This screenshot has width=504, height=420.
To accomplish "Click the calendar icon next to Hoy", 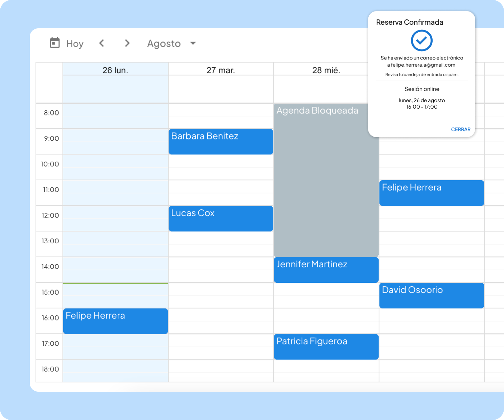I will [x=55, y=43].
